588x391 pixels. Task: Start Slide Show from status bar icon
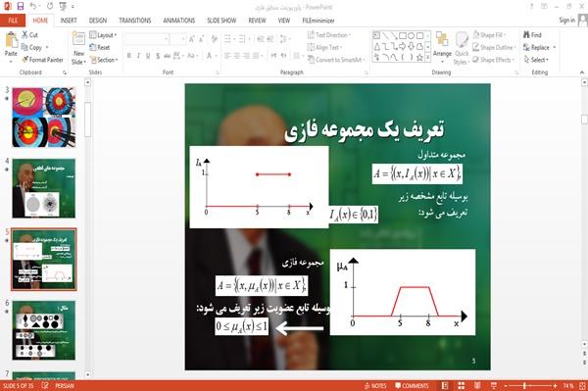[494, 386]
